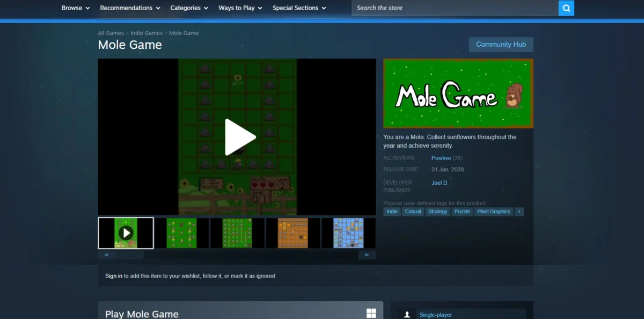Image resolution: width=644 pixels, height=319 pixels.
Task: Select the Strategy tag
Action: [x=438, y=212]
